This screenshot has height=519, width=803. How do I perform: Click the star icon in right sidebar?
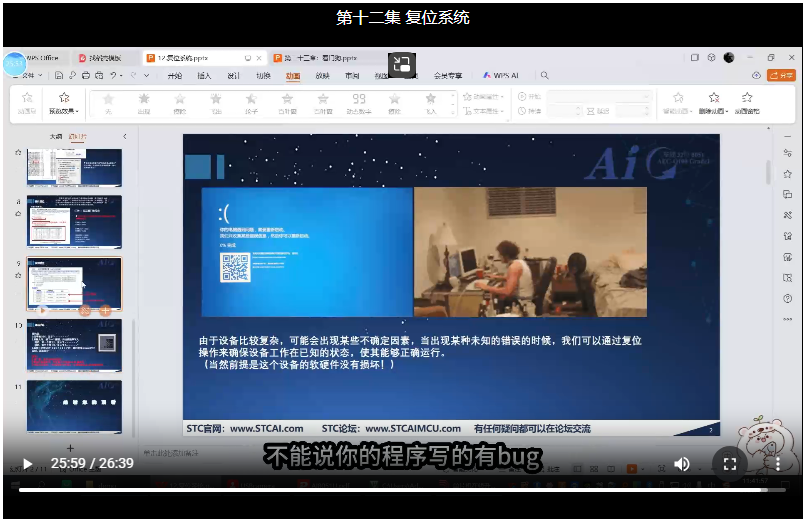(x=787, y=174)
